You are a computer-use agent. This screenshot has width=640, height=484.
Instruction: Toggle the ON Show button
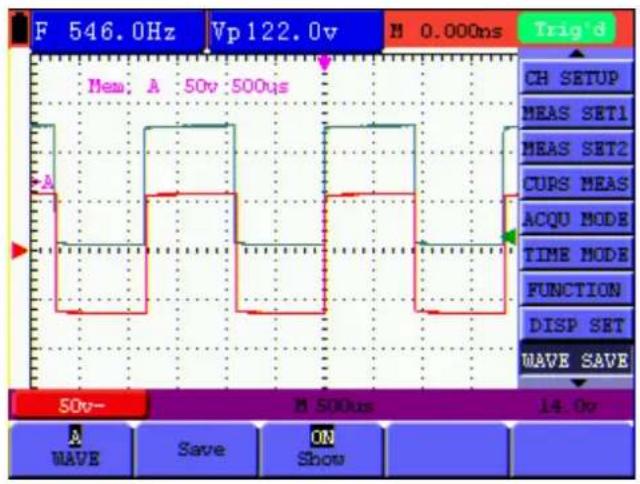[x=322, y=449]
